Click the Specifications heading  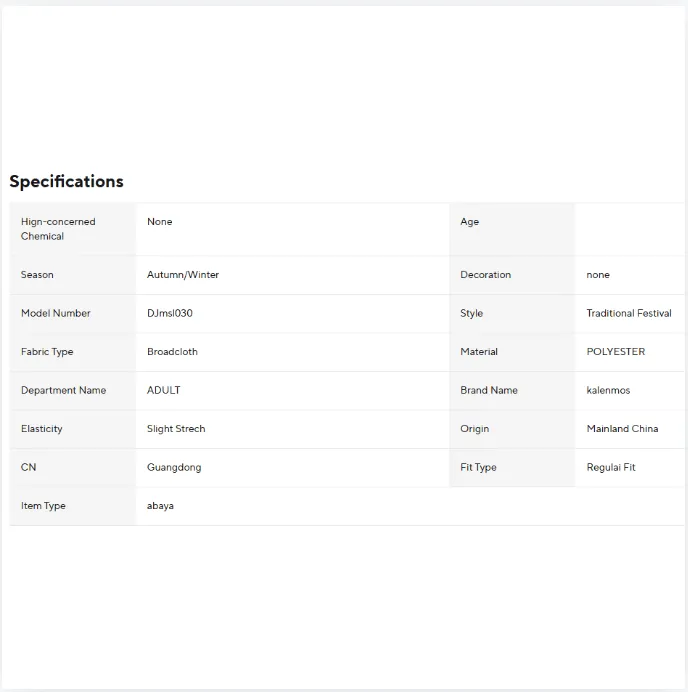pos(66,181)
